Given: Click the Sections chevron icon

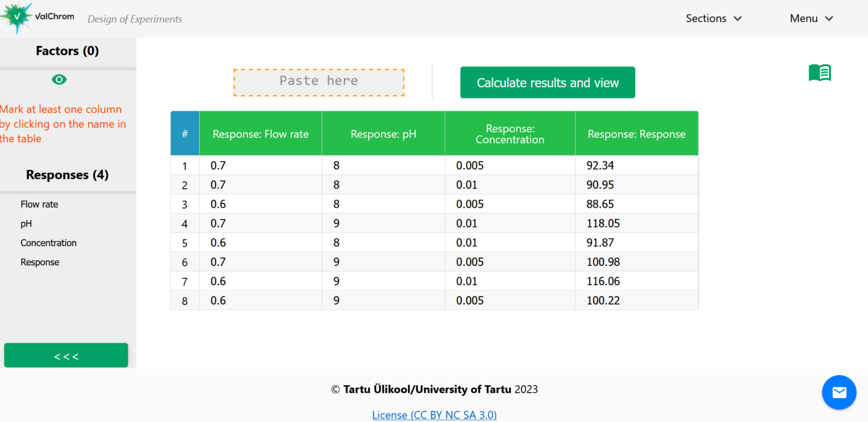Looking at the screenshot, I should (738, 18).
